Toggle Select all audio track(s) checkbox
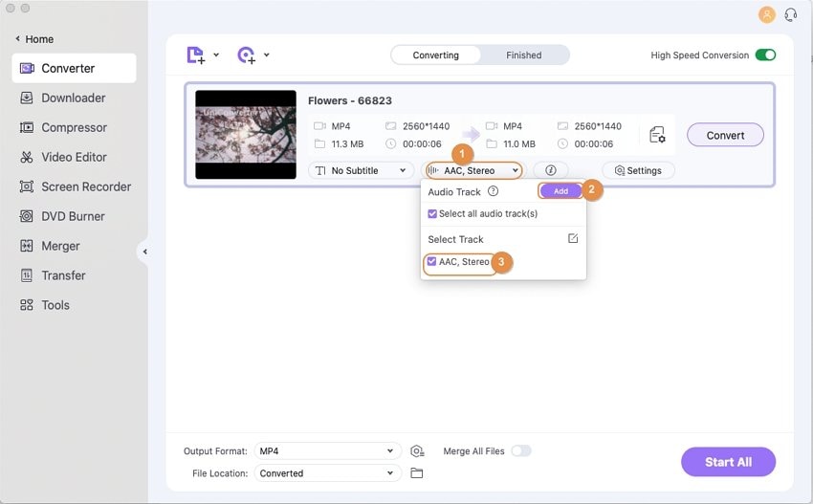The image size is (813, 504). tap(432, 213)
